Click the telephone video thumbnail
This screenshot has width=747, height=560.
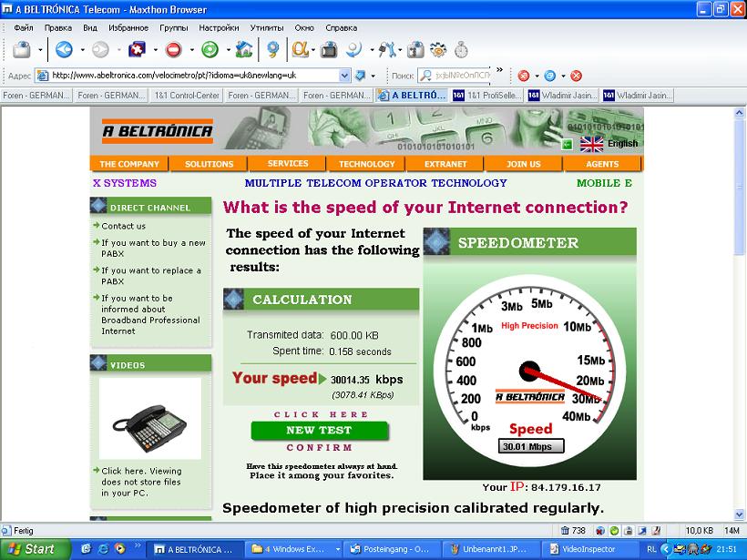(x=150, y=419)
